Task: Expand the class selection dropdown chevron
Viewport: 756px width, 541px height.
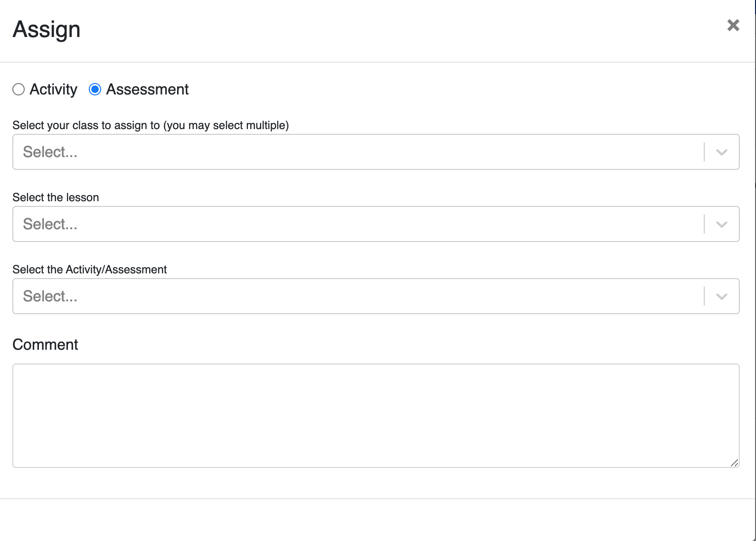Action: (722, 152)
